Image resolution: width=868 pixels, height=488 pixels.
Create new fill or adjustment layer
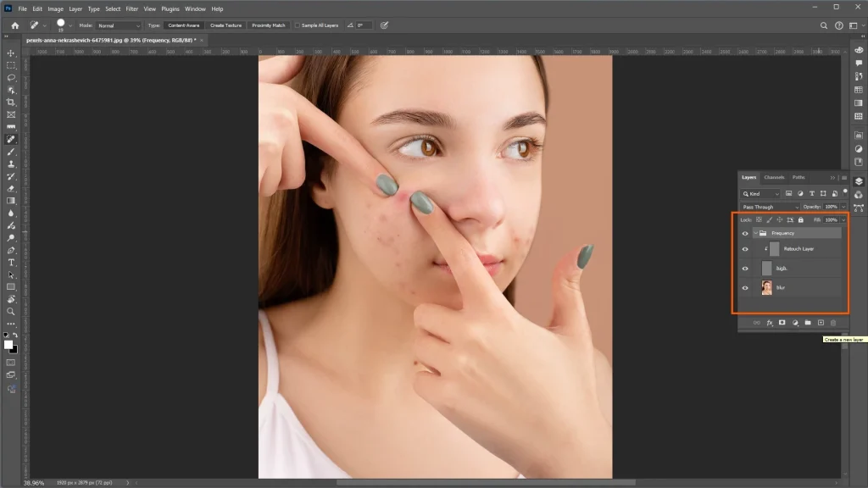point(795,323)
